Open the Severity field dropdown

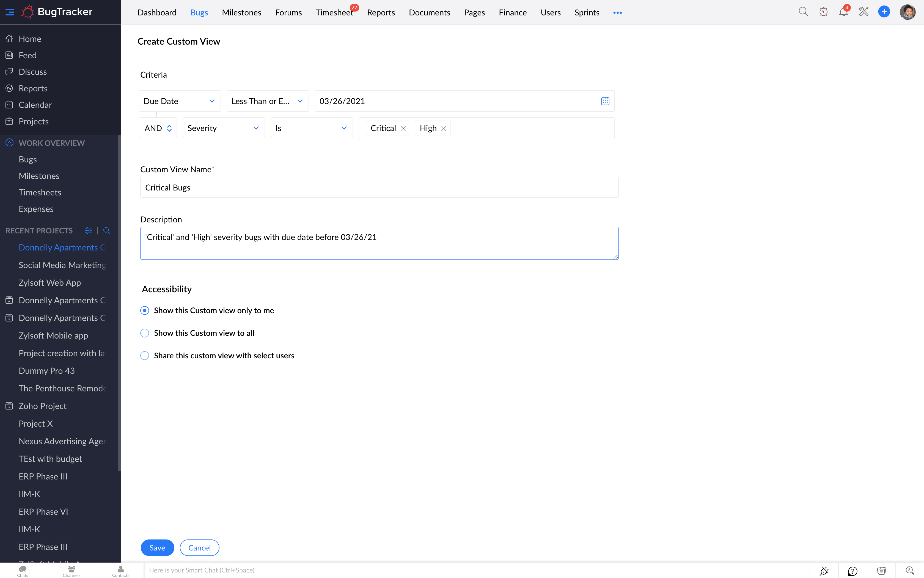[223, 128]
